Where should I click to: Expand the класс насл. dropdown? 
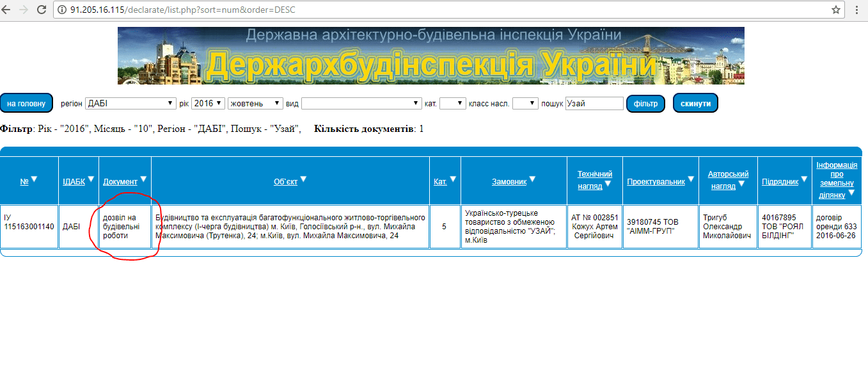click(x=525, y=103)
